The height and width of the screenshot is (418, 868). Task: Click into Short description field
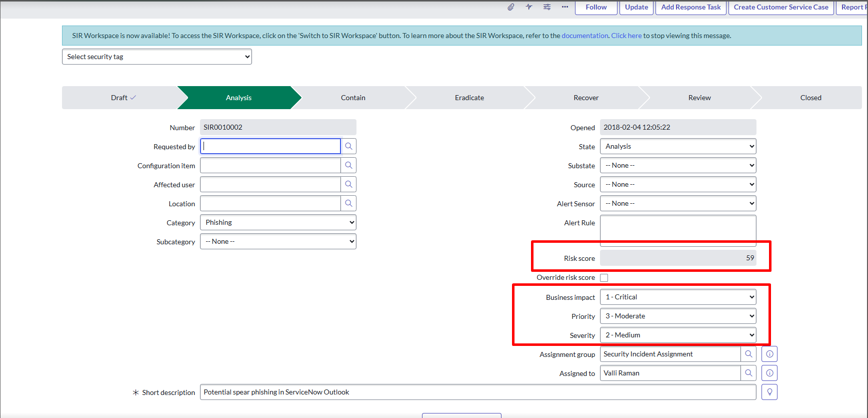(x=478, y=392)
